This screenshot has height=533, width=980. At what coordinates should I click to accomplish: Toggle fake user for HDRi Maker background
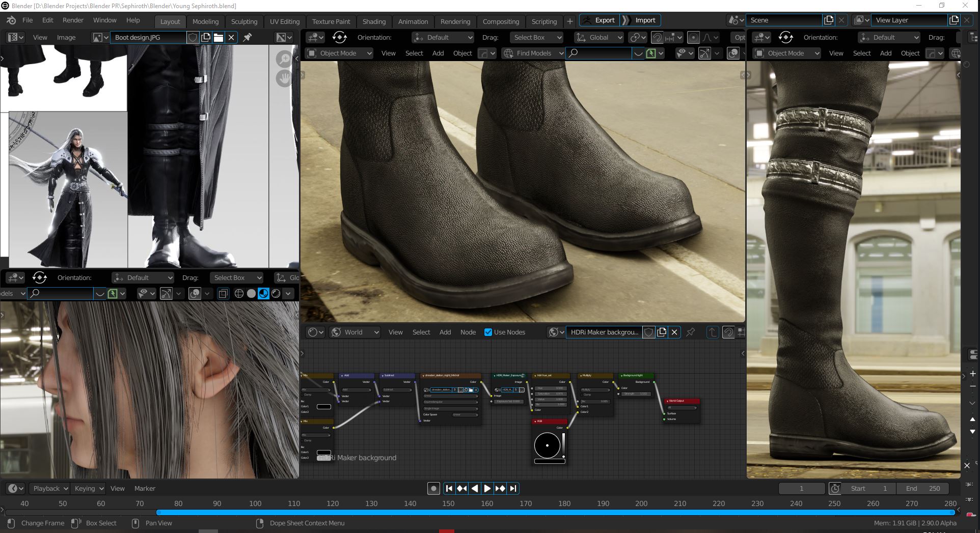coord(648,332)
